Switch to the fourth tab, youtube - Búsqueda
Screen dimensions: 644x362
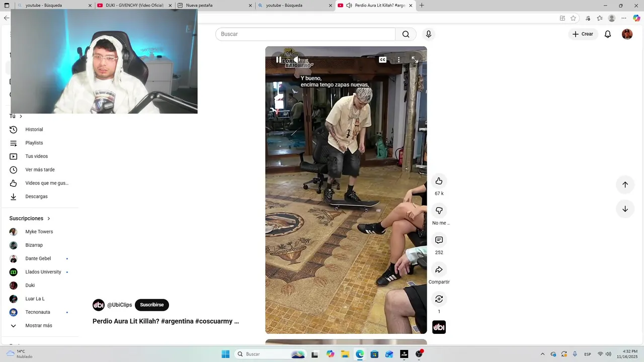pos(295,6)
